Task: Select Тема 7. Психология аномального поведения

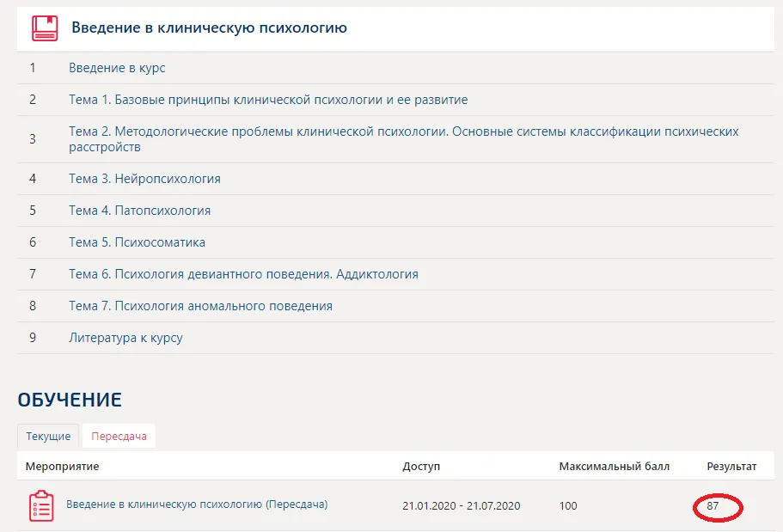Action: click(200, 306)
